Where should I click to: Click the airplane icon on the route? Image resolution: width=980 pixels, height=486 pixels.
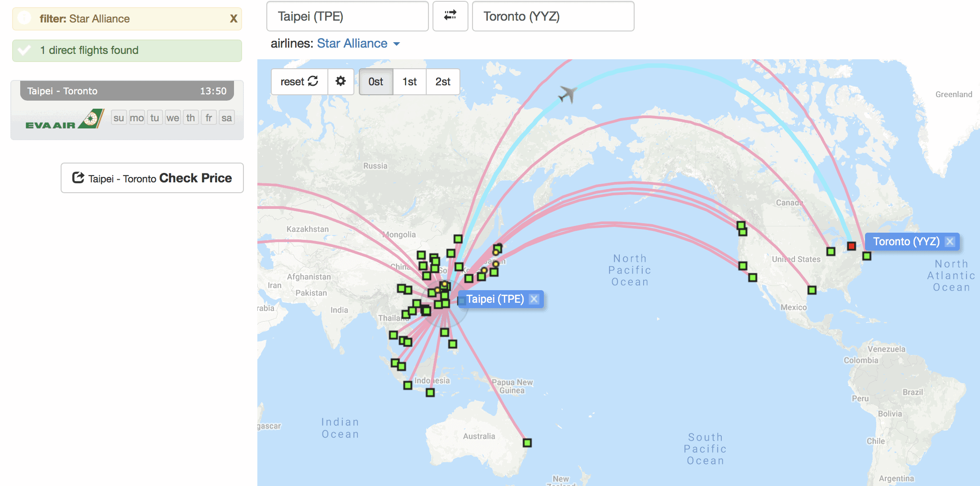tap(567, 93)
